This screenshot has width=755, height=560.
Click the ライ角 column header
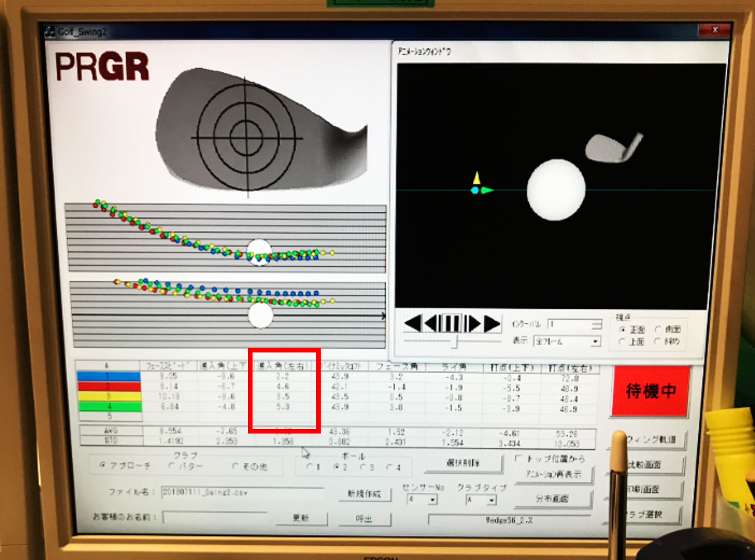(454, 367)
